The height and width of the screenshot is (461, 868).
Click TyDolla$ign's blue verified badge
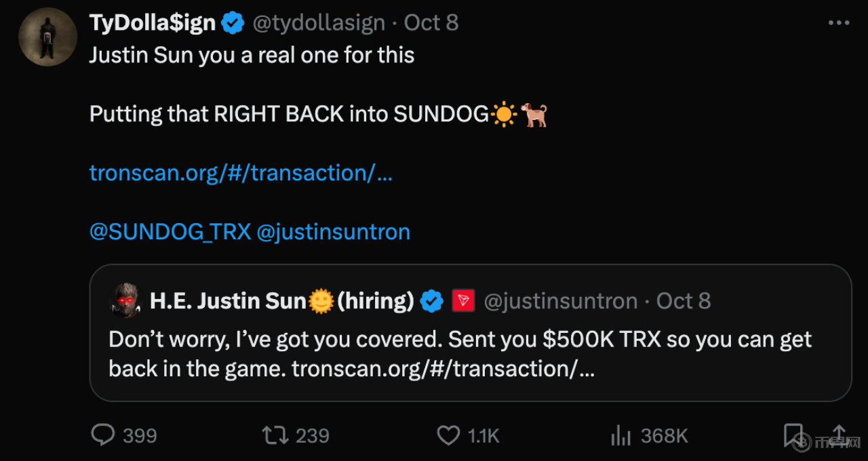click(x=233, y=22)
